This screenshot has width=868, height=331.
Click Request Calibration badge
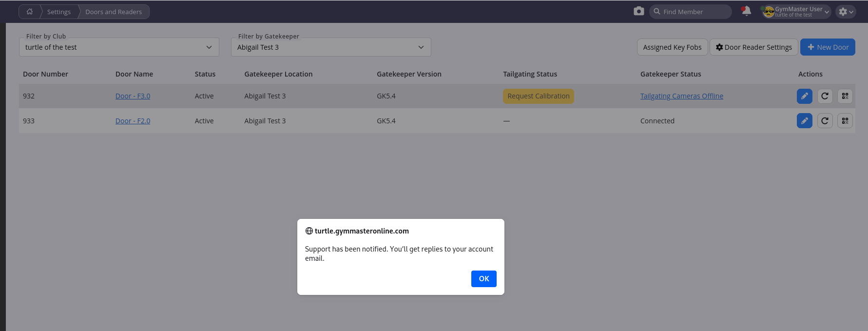pyautogui.click(x=538, y=96)
